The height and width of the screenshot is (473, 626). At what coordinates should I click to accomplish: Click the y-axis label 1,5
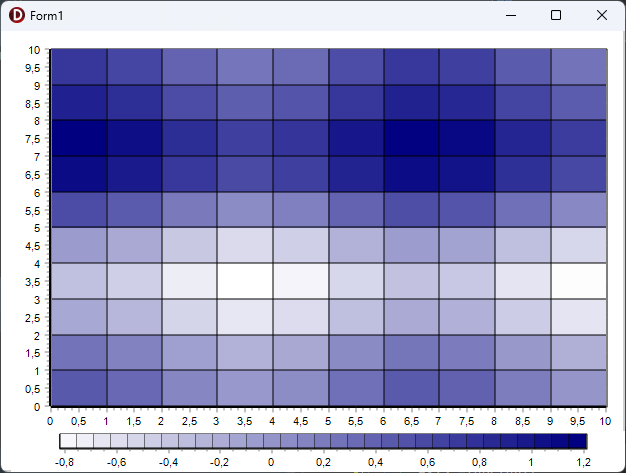point(33,353)
